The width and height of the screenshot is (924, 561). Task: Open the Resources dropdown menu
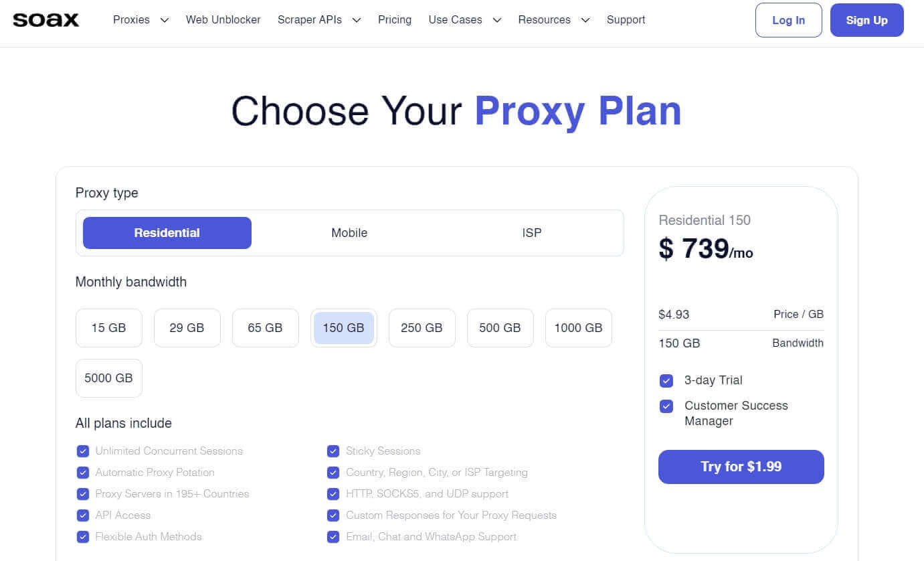553,20
